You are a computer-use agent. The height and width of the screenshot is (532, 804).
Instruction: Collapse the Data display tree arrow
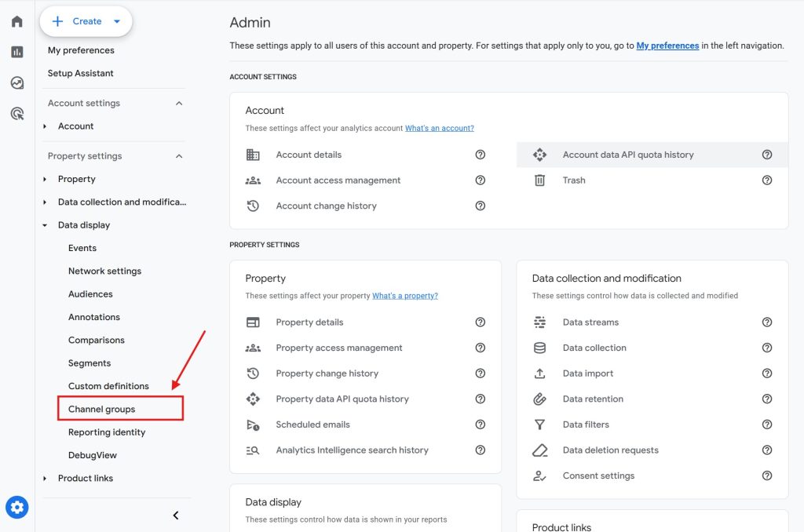pos(45,225)
